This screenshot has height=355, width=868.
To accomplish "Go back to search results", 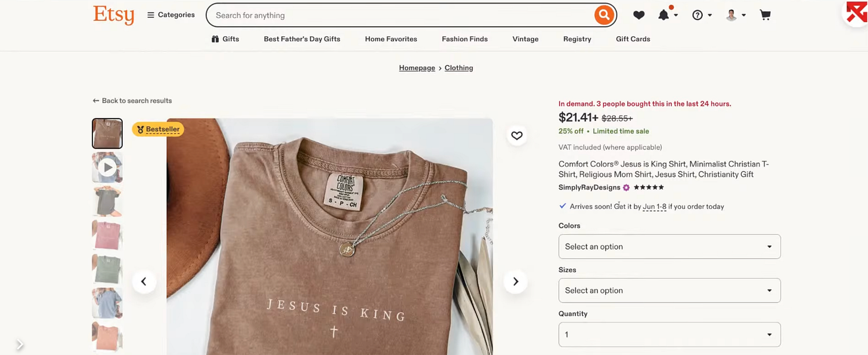I will [132, 101].
